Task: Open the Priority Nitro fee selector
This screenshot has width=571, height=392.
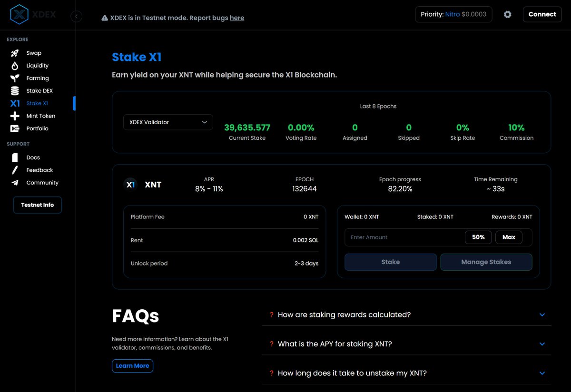Action: (453, 14)
